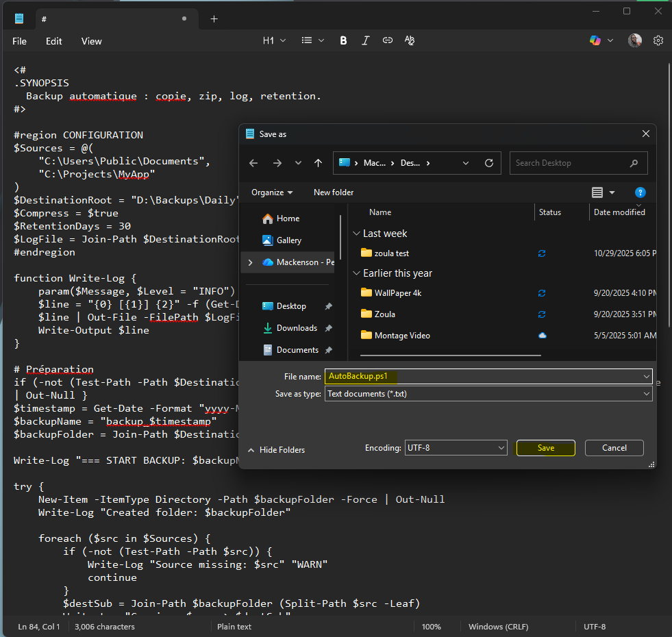
Task: Apply italic formatting icon
Action: coord(366,41)
